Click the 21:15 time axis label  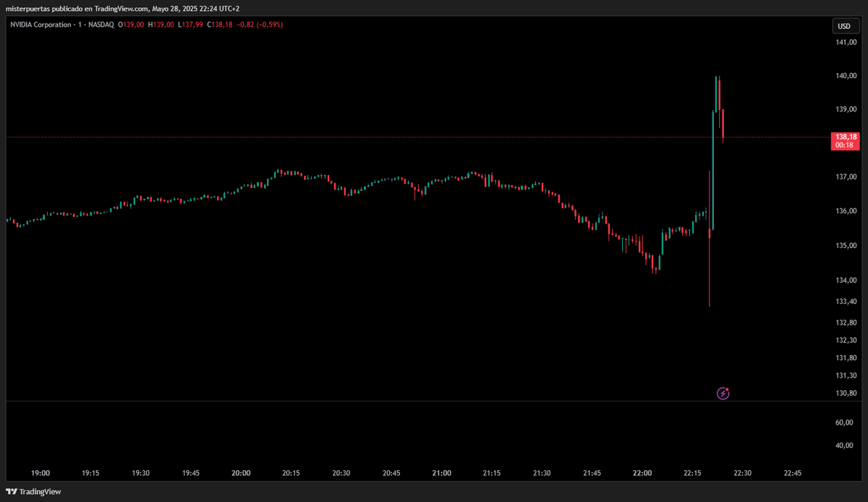click(492, 473)
